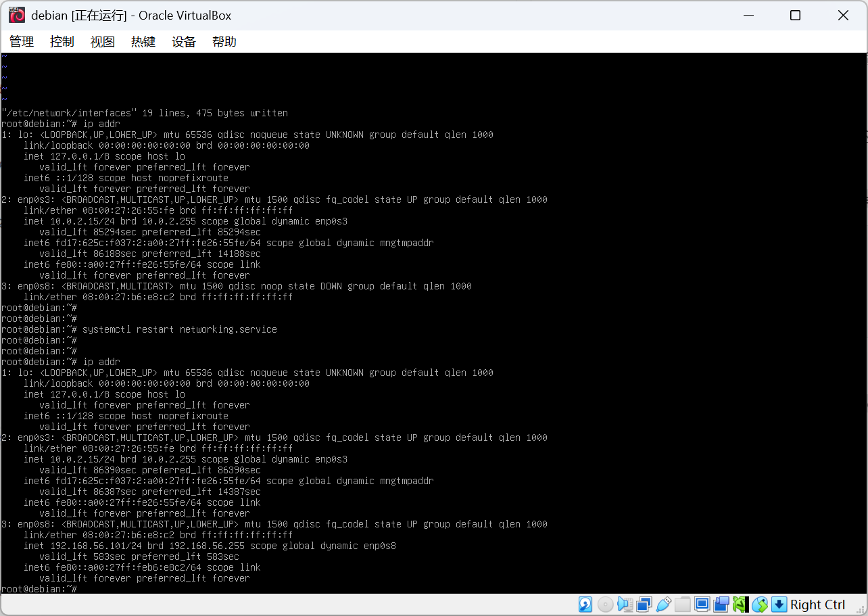Minimize the VirtualBox debian window
This screenshot has width=868, height=616.
pos(748,16)
